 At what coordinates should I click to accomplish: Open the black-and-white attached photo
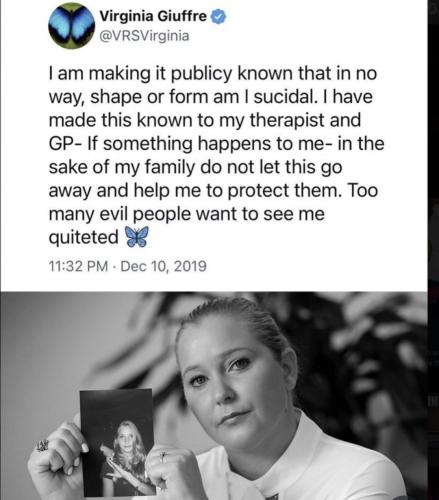pyautogui.click(x=214, y=396)
